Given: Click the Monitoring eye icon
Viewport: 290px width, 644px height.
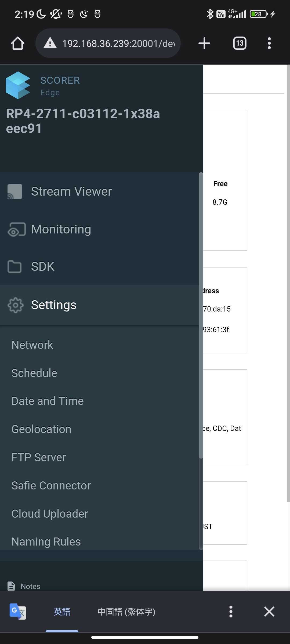Looking at the screenshot, I should pyautogui.click(x=16, y=229).
